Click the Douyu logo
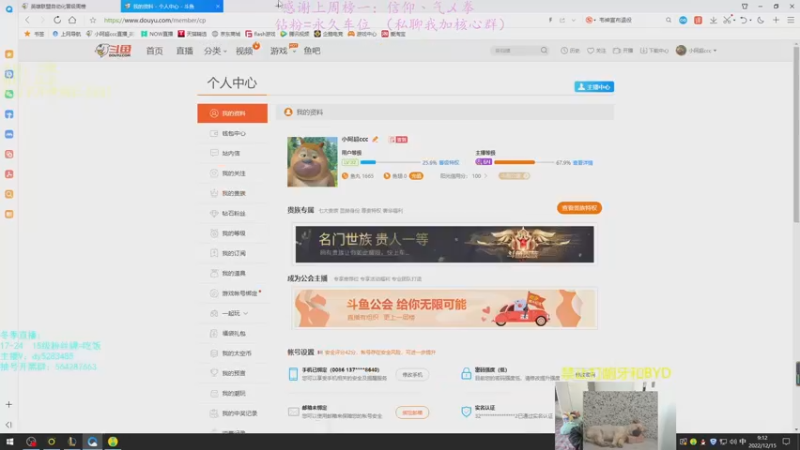This screenshot has height=450, width=800. [x=113, y=51]
